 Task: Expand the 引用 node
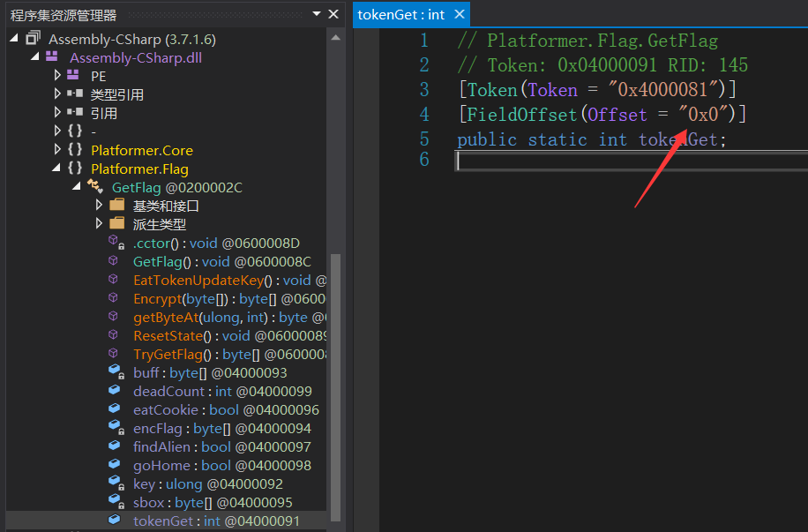point(57,112)
